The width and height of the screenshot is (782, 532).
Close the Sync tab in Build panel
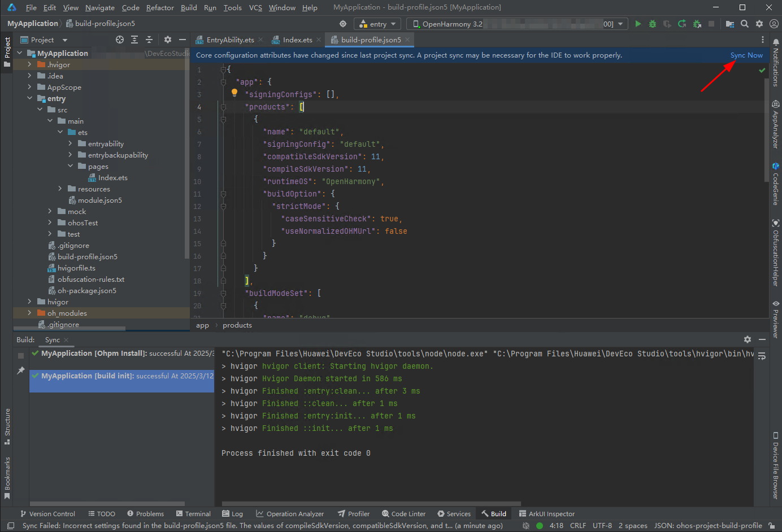(66, 340)
